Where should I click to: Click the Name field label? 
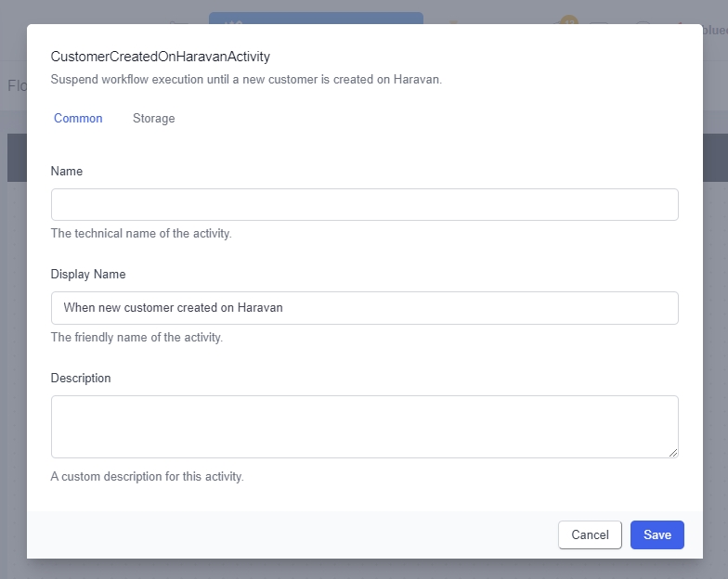click(x=67, y=172)
